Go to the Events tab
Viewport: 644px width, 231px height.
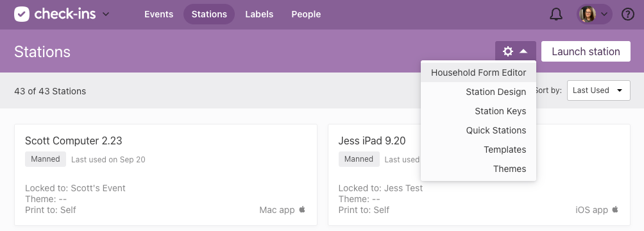click(158, 14)
